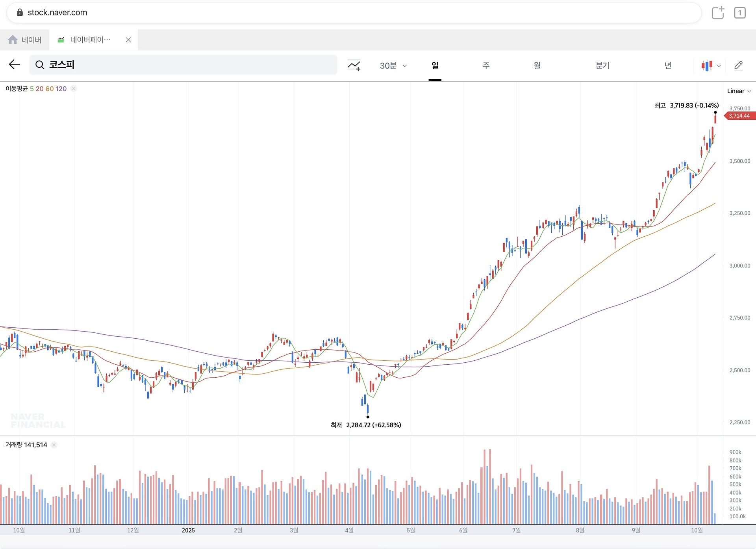Open the pencil drawing tool

tap(738, 65)
